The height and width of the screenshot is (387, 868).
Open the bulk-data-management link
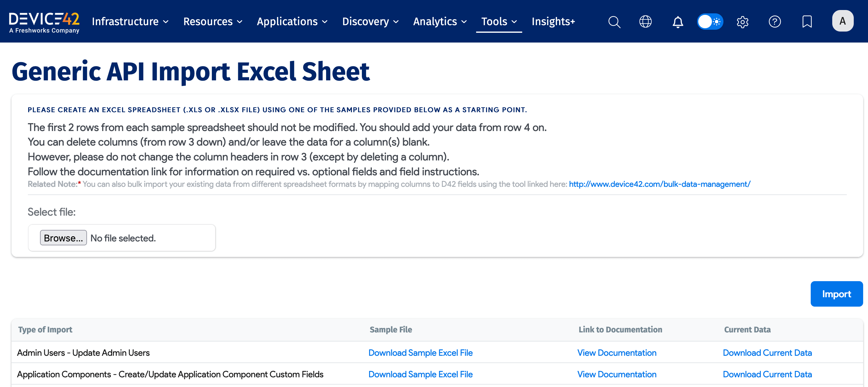(x=659, y=184)
